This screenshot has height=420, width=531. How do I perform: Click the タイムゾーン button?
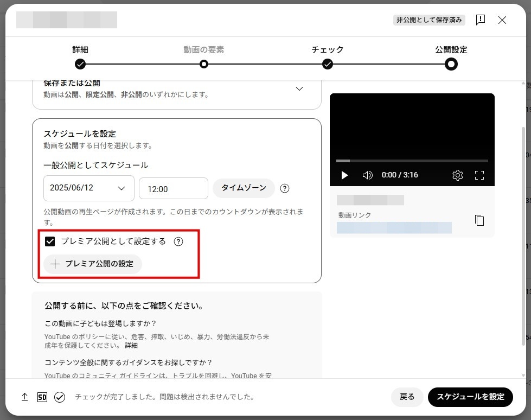(244, 188)
